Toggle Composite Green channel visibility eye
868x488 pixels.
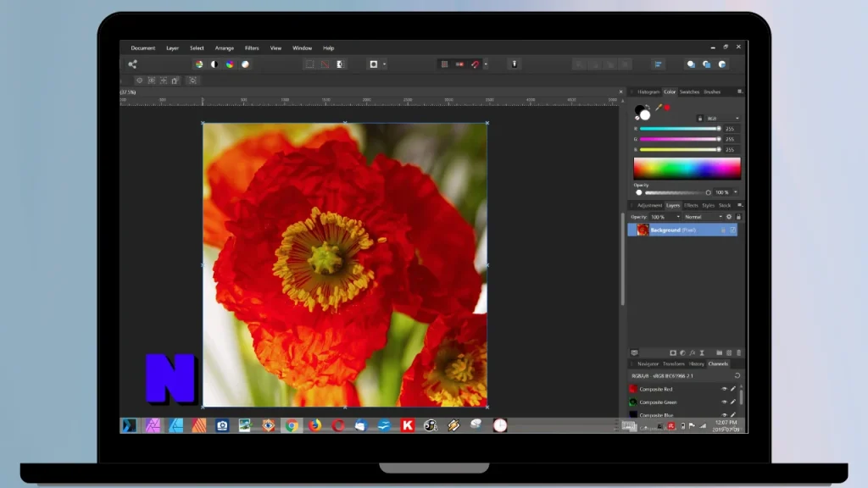point(724,402)
